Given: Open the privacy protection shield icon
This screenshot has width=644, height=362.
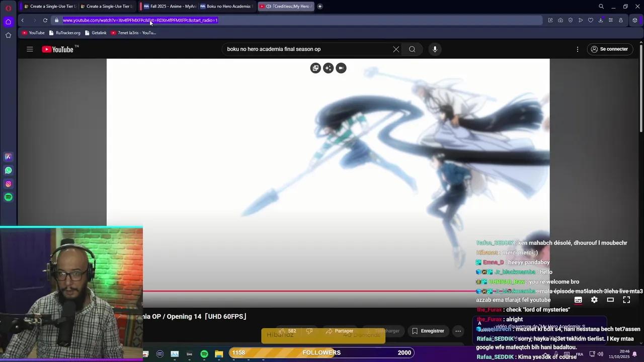Looking at the screenshot, I should 571,20.
